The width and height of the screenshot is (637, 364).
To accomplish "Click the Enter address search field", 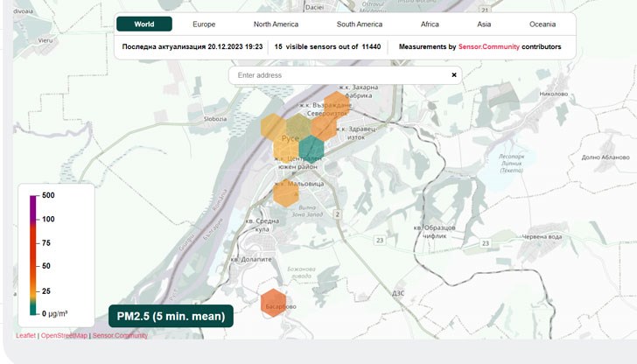I will (x=339, y=75).
